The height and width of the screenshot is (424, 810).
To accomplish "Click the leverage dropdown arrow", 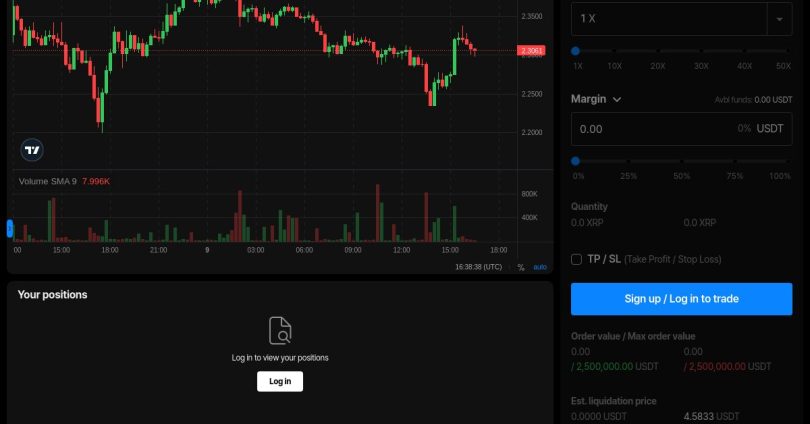I will coord(779,19).
